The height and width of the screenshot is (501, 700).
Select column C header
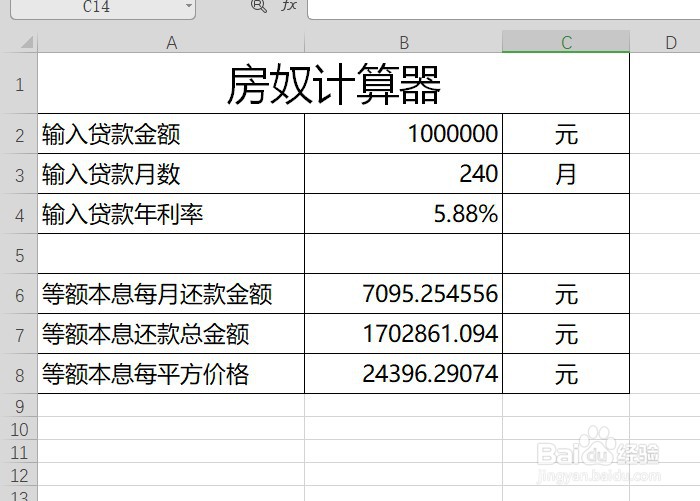(566, 42)
